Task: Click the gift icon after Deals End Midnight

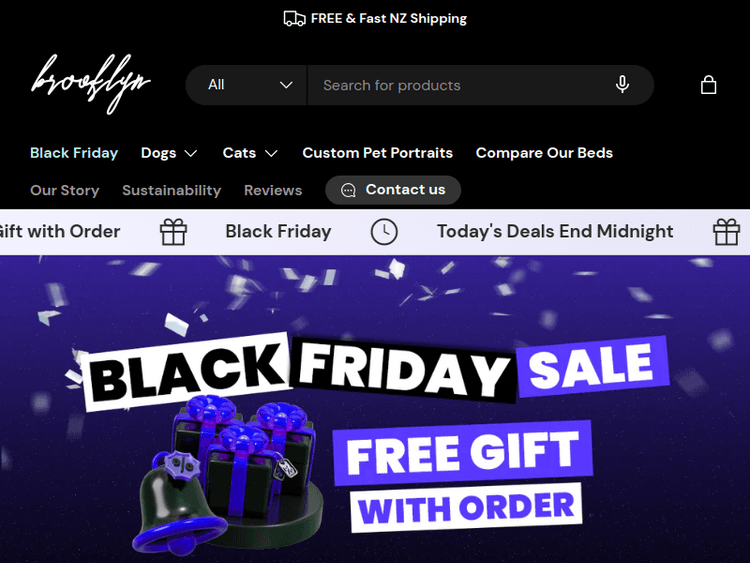Action: click(726, 232)
